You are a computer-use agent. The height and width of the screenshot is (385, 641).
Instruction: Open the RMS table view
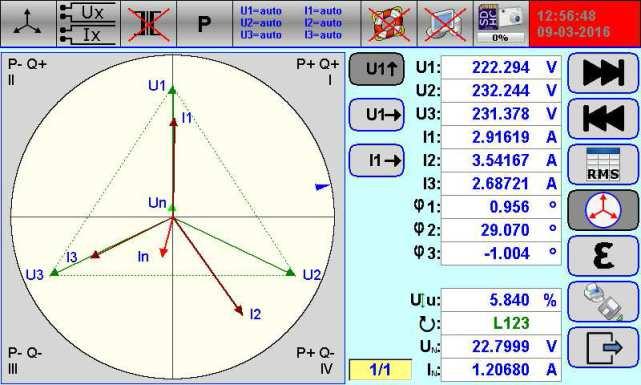click(603, 165)
